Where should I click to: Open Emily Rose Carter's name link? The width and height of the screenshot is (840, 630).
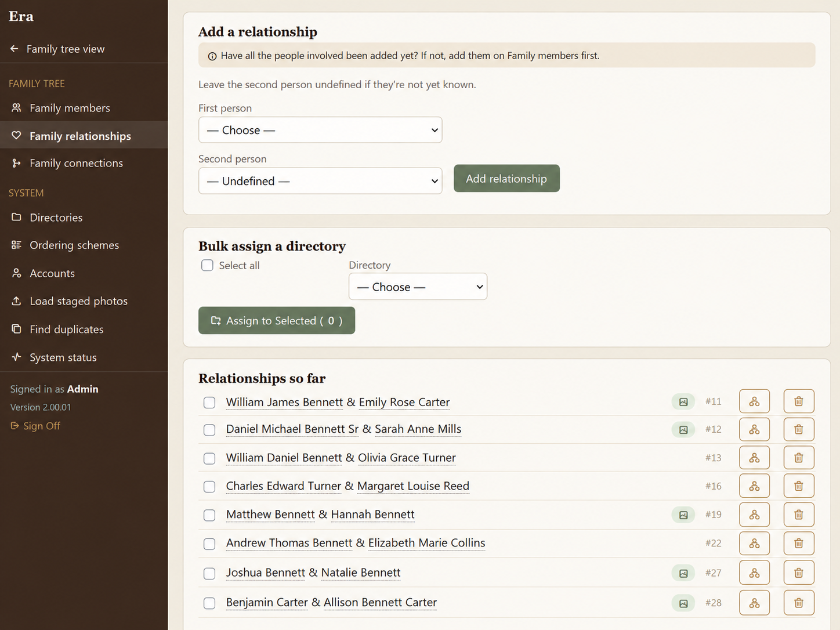404,402
